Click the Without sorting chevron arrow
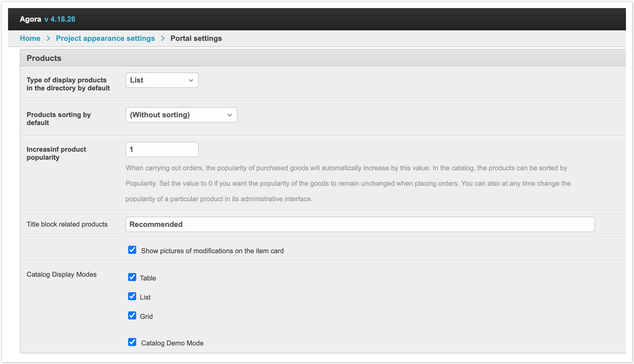The height and width of the screenshot is (364, 634). (x=230, y=115)
